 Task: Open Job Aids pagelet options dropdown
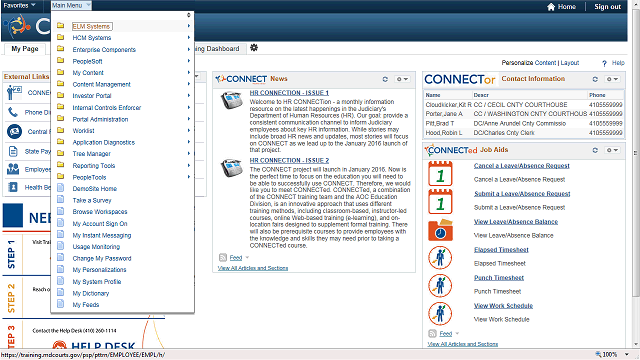point(612,150)
